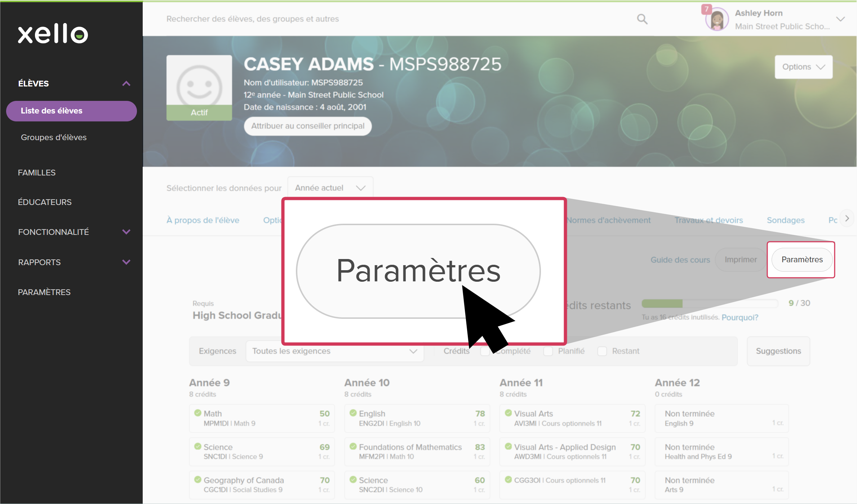The height and width of the screenshot is (504, 857).
Task: Switch to À propos de l'élève tab
Action: coord(203,220)
